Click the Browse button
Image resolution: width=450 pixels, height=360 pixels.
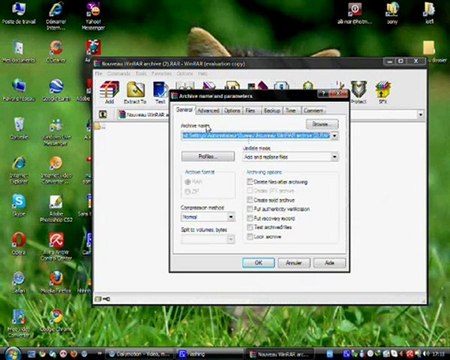[x=322, y=124]
